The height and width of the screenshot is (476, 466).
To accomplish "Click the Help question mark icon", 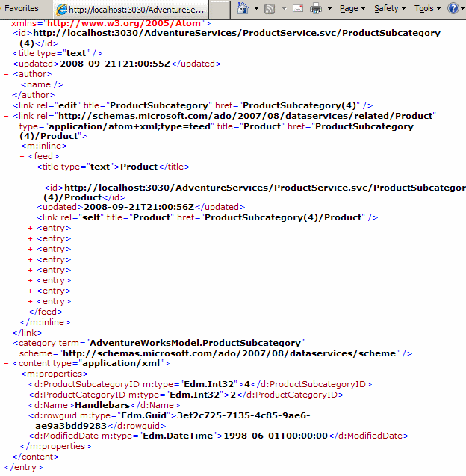I will 453,9.
